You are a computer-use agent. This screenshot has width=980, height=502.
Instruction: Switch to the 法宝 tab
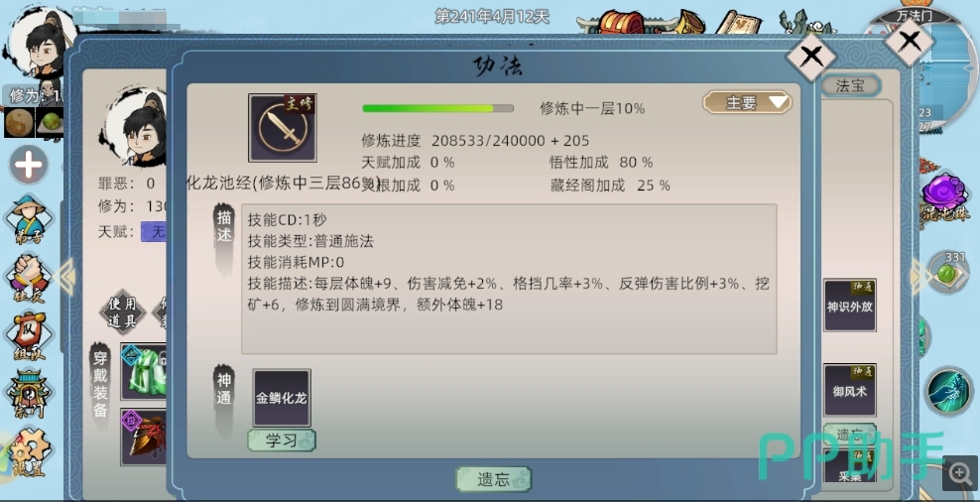850,85
